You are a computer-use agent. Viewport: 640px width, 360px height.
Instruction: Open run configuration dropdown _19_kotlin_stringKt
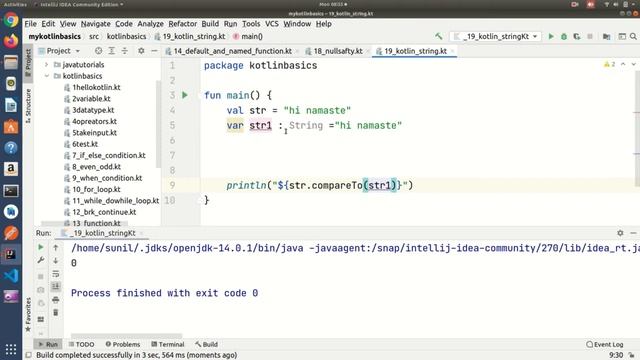click(x=496, y=36)
